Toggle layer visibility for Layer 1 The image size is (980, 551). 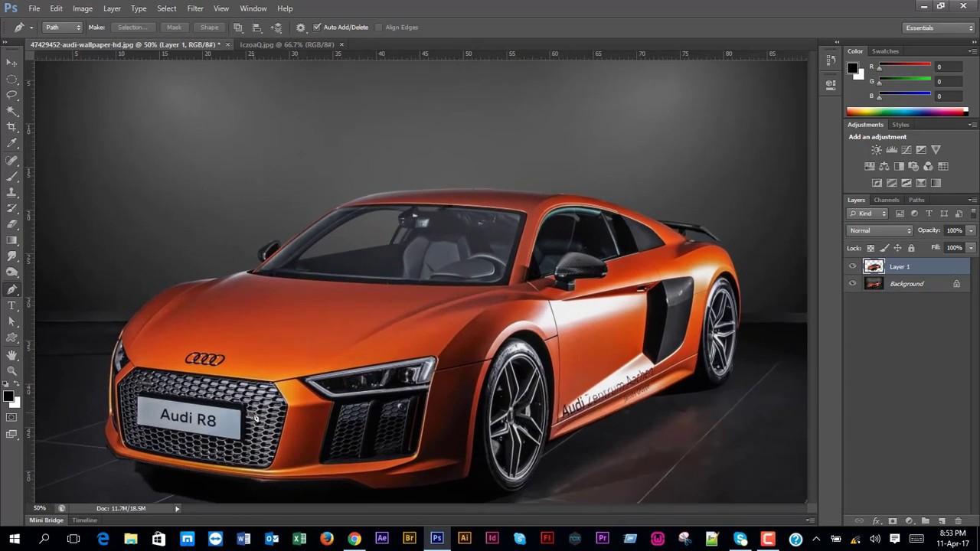click(852, 266)
